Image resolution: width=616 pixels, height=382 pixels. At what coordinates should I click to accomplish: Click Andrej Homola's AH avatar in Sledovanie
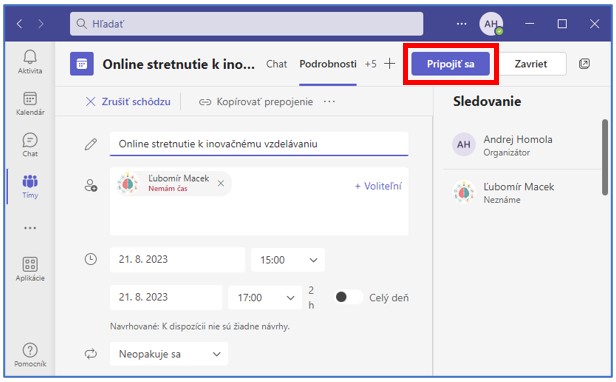pos(464,144)
